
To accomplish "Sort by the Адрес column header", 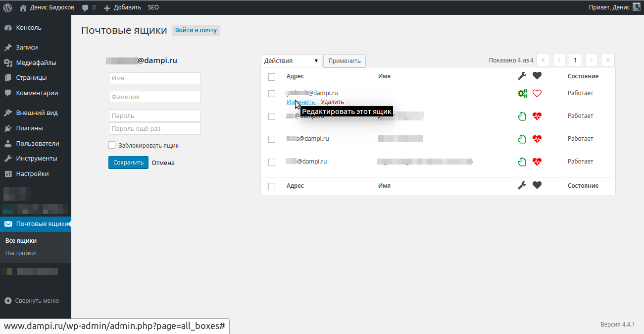I will pyautogui.click(x=295, y=76).
